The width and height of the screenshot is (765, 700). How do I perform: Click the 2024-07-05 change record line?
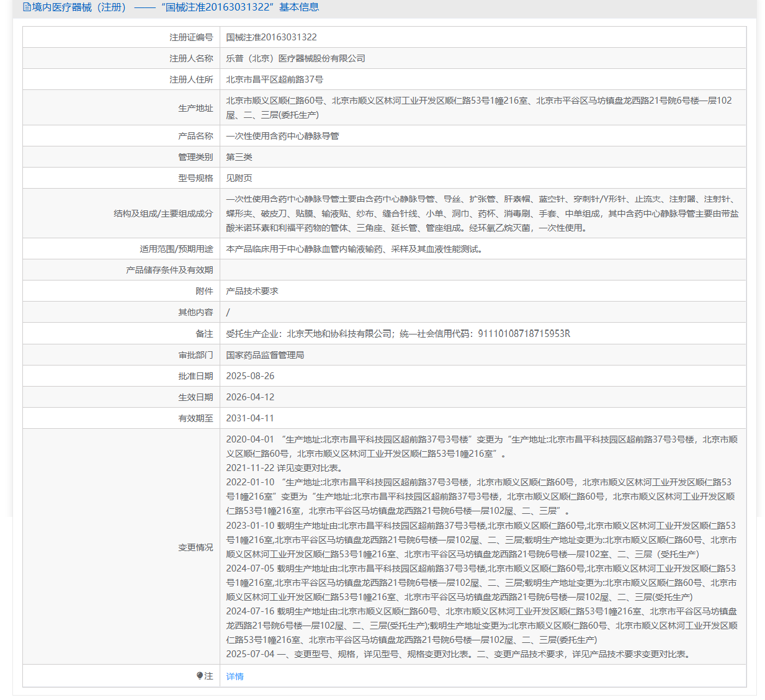point(481,583)
